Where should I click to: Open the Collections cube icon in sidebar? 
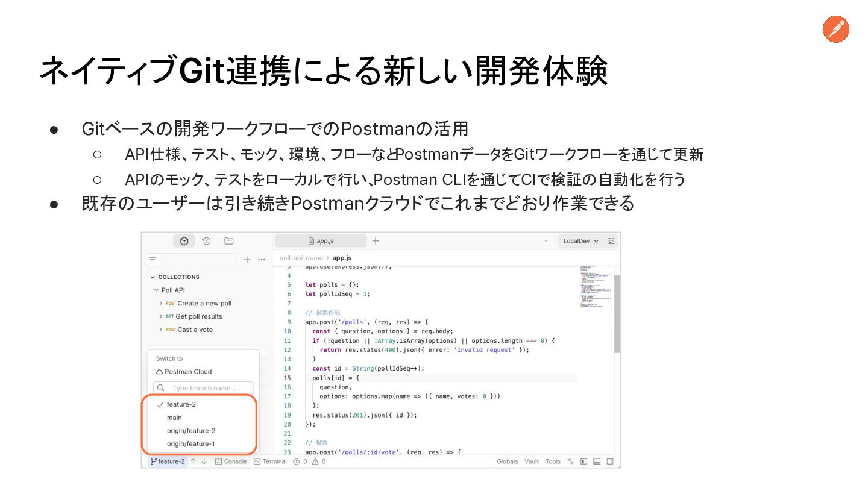(184, 241)
